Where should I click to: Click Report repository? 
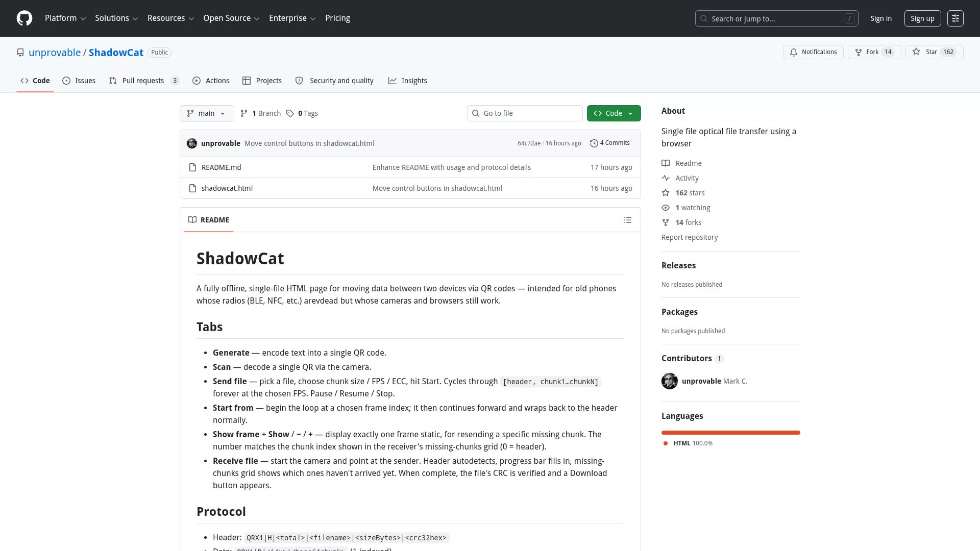point(690,237)
